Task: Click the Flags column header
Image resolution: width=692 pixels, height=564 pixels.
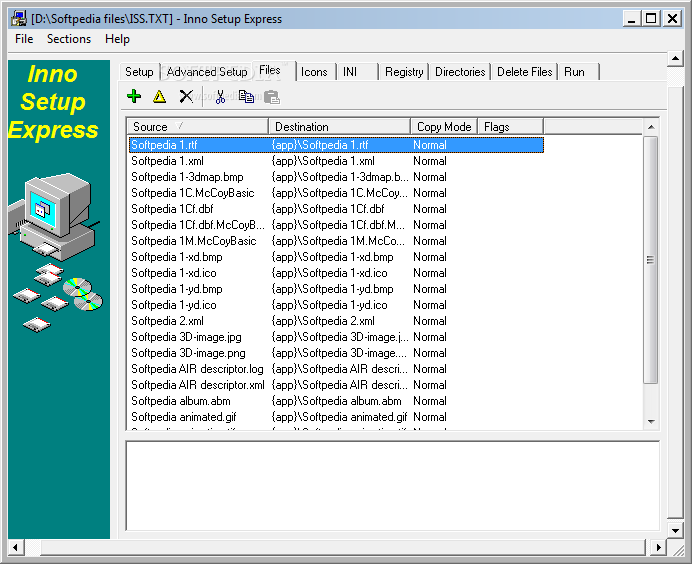Action: tap(511, 127)
